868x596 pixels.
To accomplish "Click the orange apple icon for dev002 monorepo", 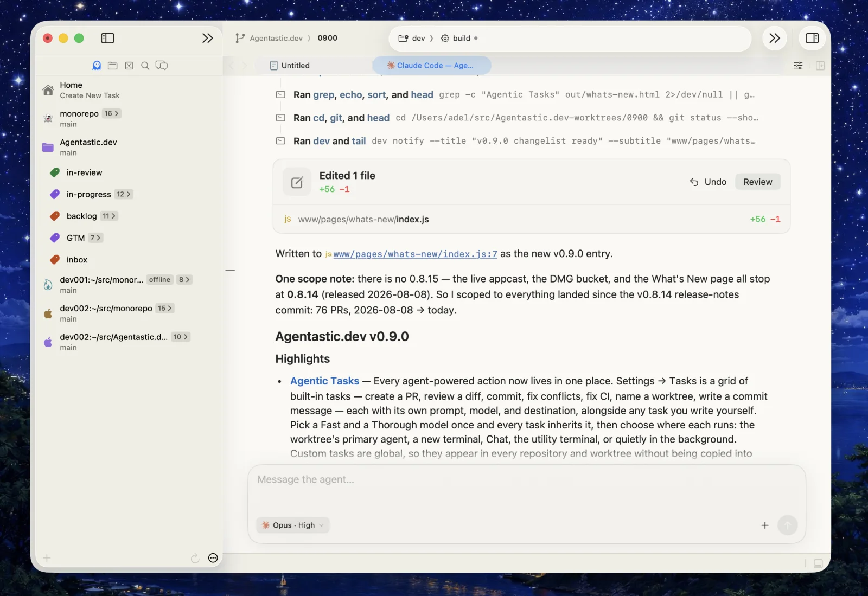I will (48, 313).
